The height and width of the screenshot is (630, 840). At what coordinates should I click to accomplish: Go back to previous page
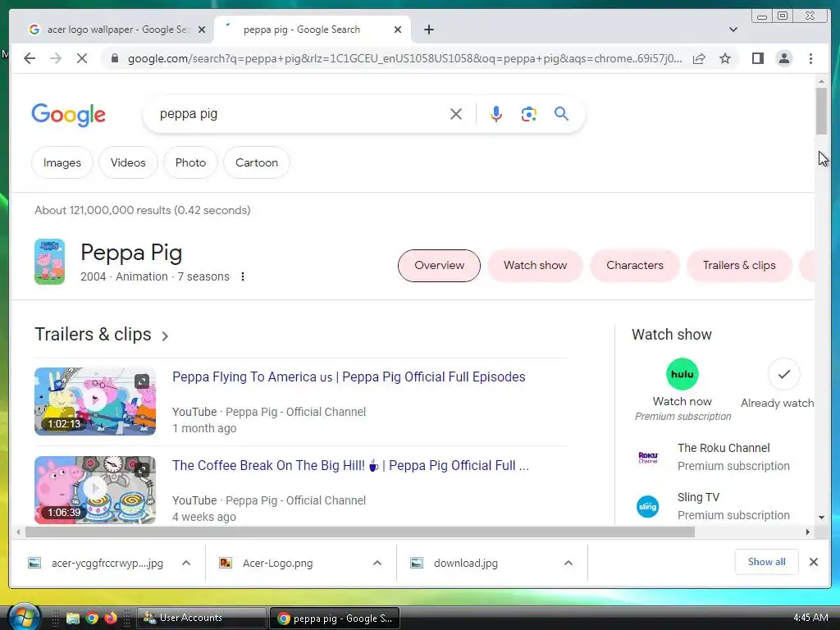(x=30, y=58)
